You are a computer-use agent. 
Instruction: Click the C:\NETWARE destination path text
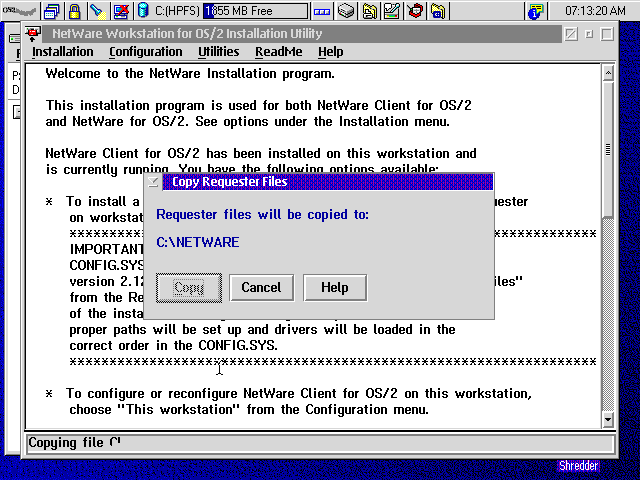coord(198,242)
